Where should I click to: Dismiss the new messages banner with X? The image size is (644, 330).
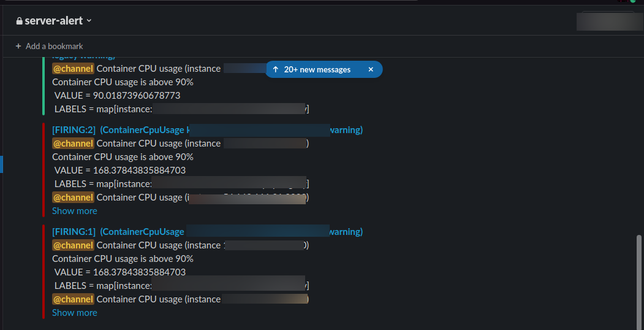[371, 69]
